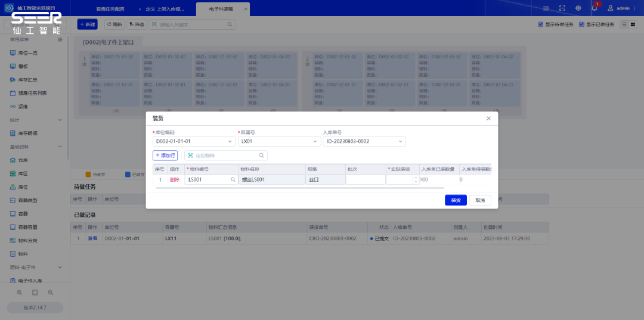Click zoom in icon at sidebar bottom
Viewport: 644px width, 320px height.
pos(20,293)
